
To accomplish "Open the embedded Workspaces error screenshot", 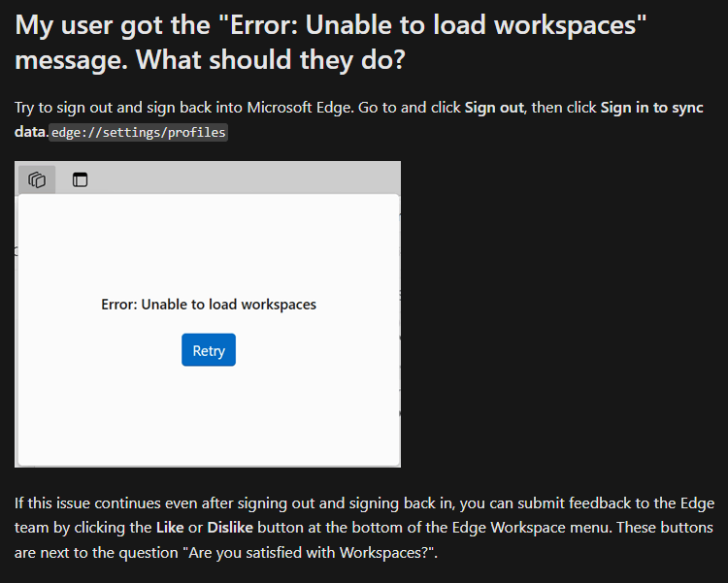I will pos(208,314).
